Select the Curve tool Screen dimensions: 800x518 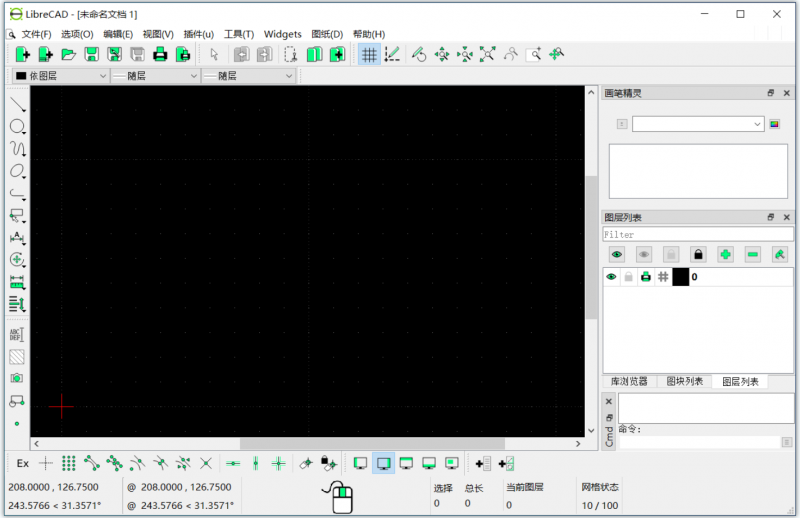click(17, 149)
